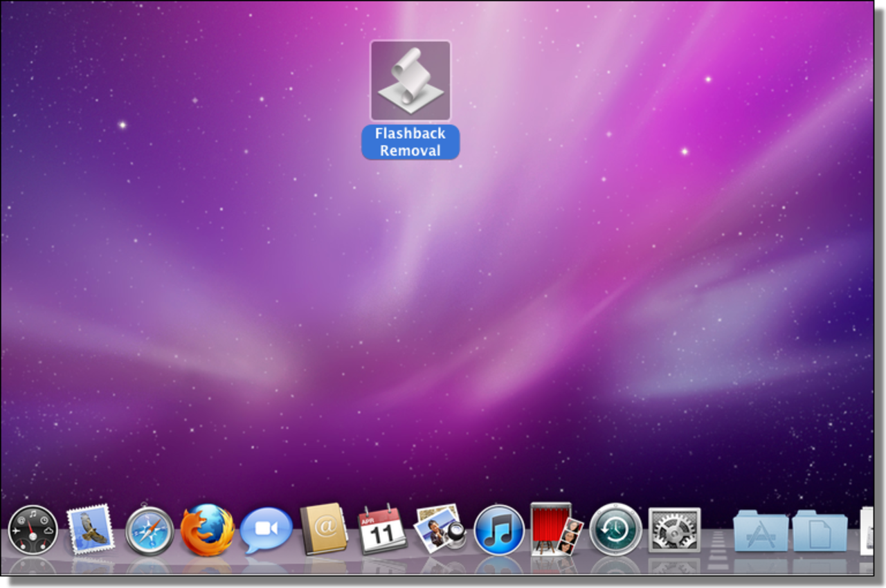
Task: Launch Photo Booth from the Dock
Action: click(x=556, y=529)
